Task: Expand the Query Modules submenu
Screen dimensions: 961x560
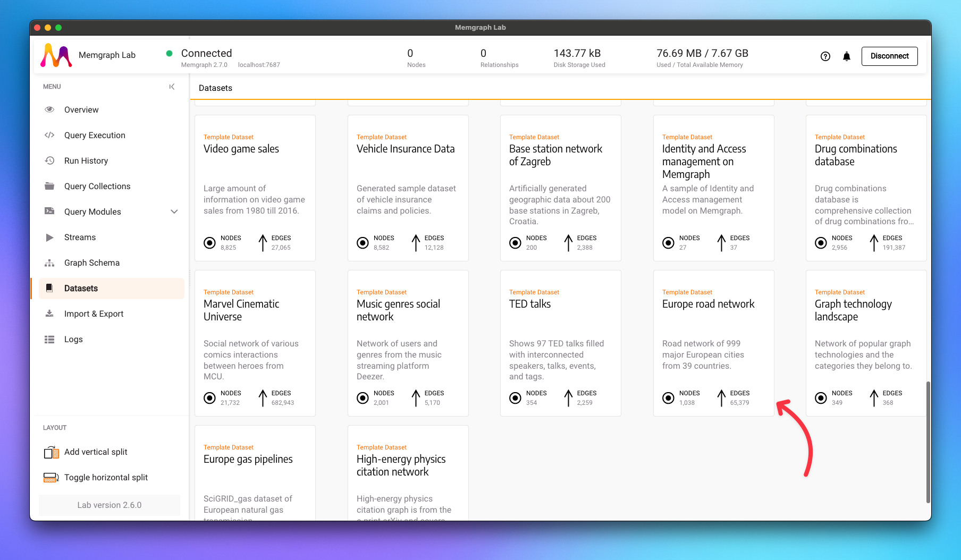Action: [x=174, y=212]
